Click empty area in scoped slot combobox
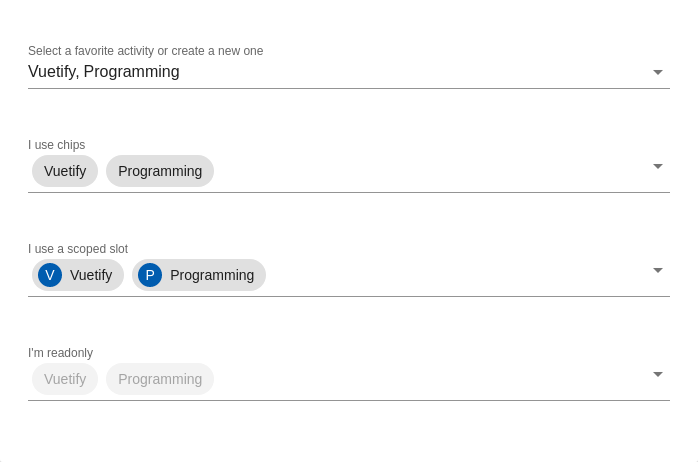 454,275
